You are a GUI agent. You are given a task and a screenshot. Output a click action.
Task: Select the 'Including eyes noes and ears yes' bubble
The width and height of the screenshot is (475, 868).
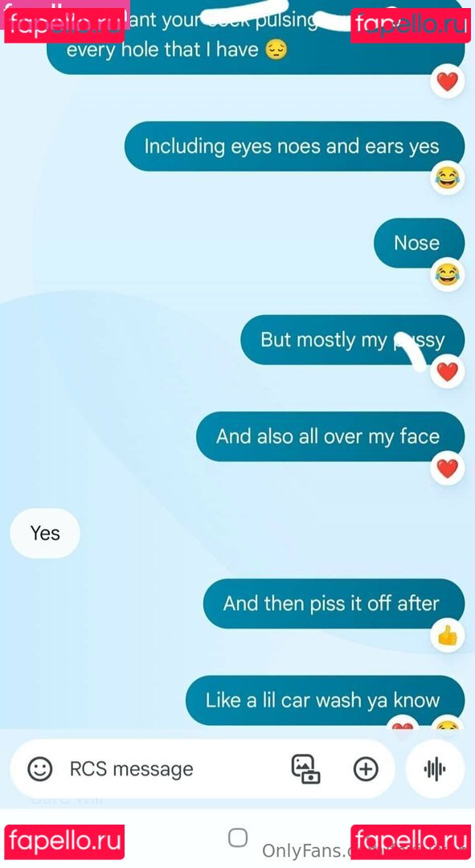point(294,146)
